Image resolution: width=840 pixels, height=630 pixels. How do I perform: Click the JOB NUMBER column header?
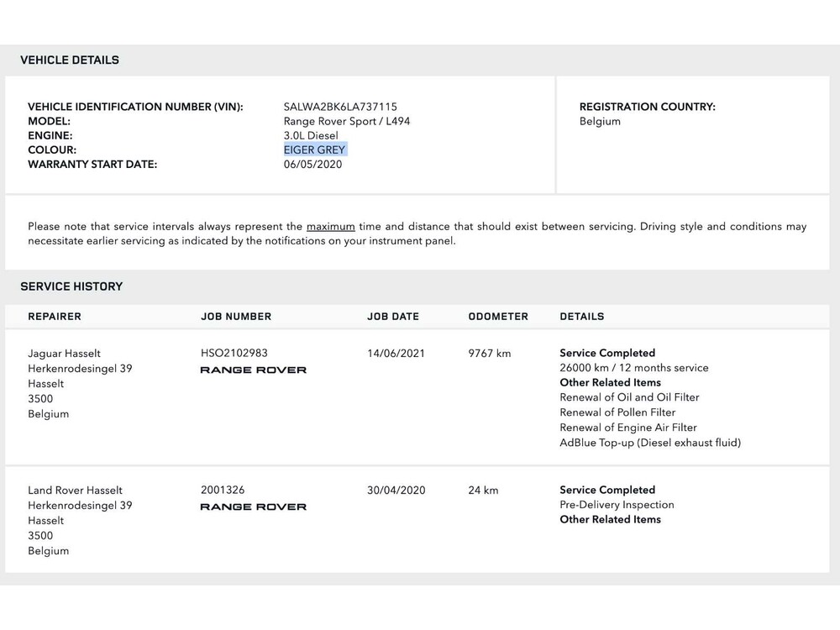coord(236,317)
